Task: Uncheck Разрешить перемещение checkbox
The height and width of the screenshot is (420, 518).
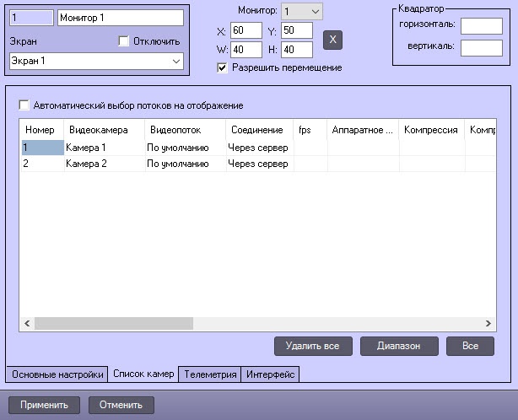Action: [222, 67]
